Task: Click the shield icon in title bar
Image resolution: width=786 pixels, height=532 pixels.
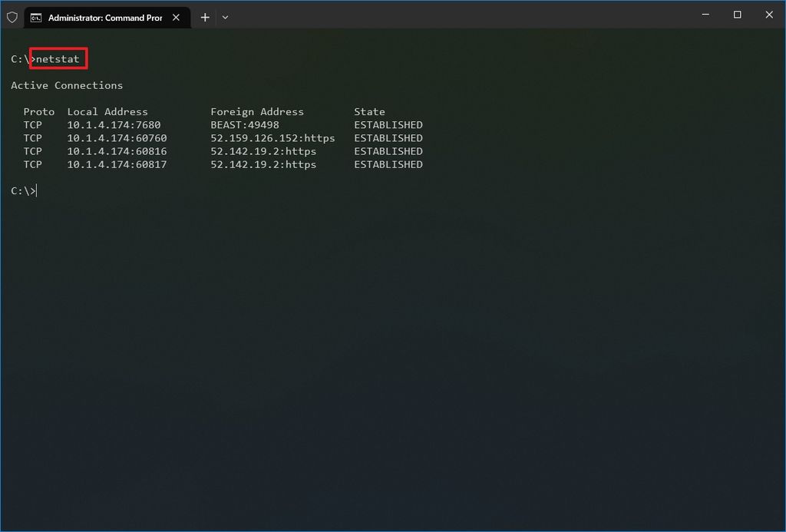Action: pos(12,18)
